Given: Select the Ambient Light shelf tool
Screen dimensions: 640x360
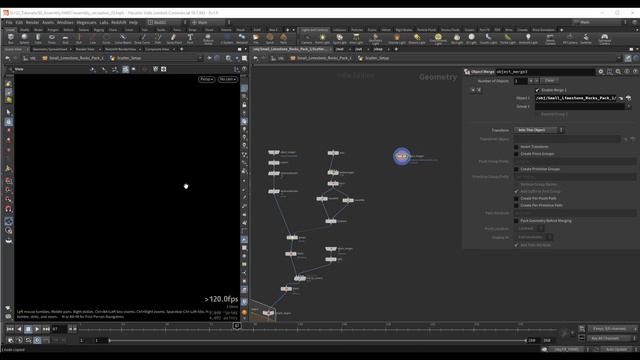Looking at the screenshot, I should (x=528, y=39).
